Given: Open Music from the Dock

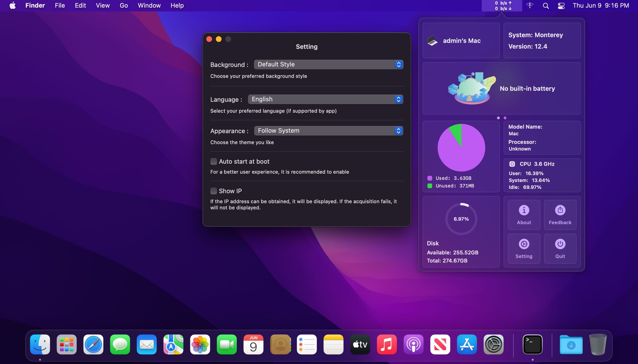Looking at the screenshot, I should click(387, 344).
